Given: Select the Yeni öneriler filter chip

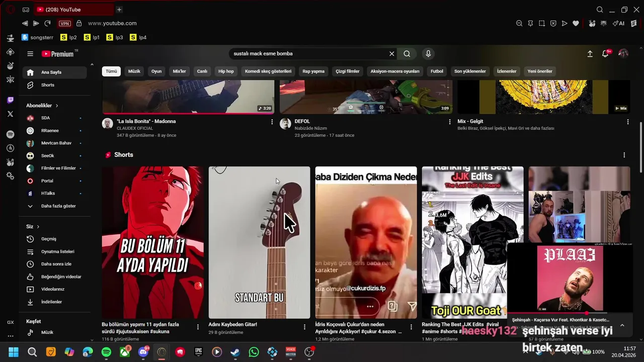Looking at the screenshot, I should tap(540, 71).
